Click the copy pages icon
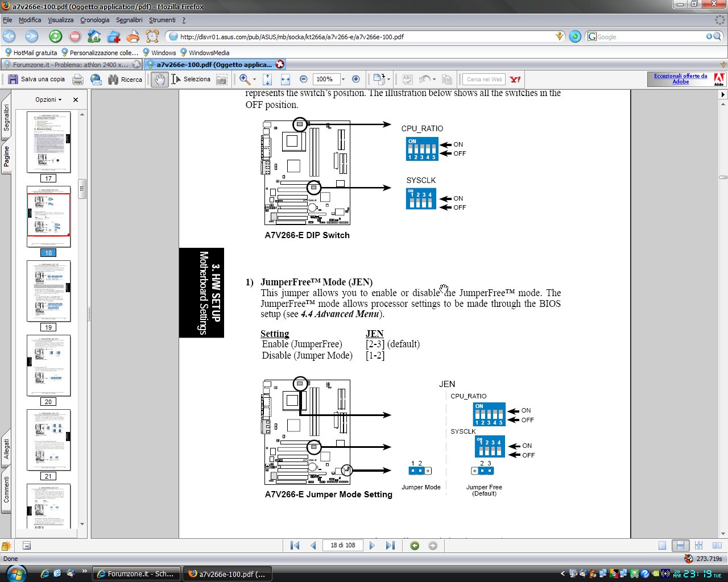728x582 pixels. tap(447, 80)
